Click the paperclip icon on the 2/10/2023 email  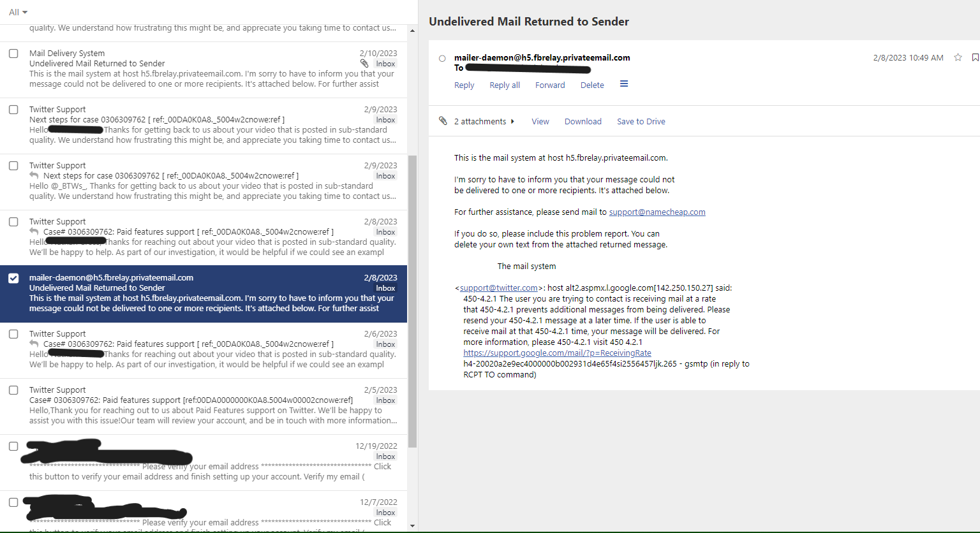point(364,64)
